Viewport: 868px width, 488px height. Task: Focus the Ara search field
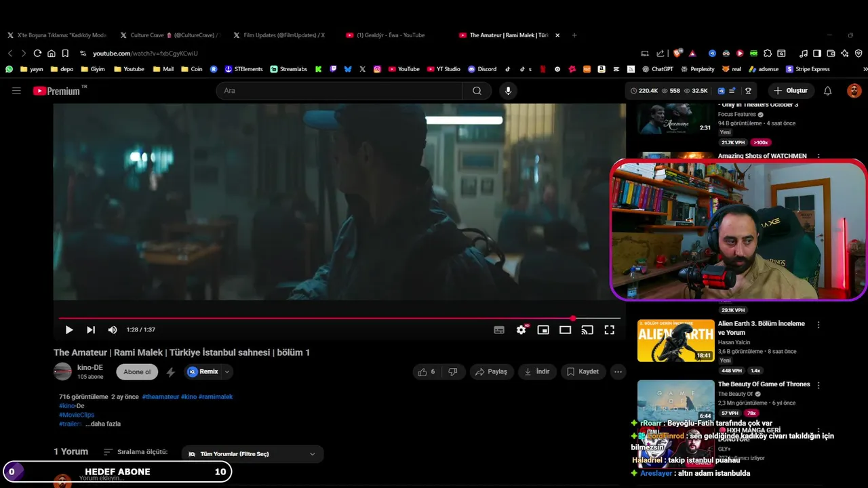[x=339, y=91]
